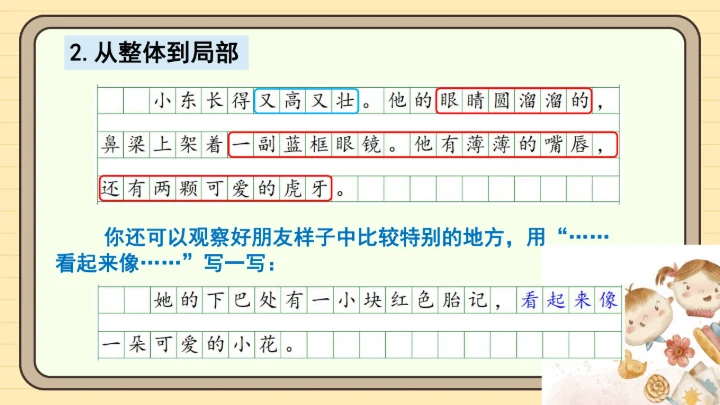Click the heading 2. 从整体到局部

[154, 51]
